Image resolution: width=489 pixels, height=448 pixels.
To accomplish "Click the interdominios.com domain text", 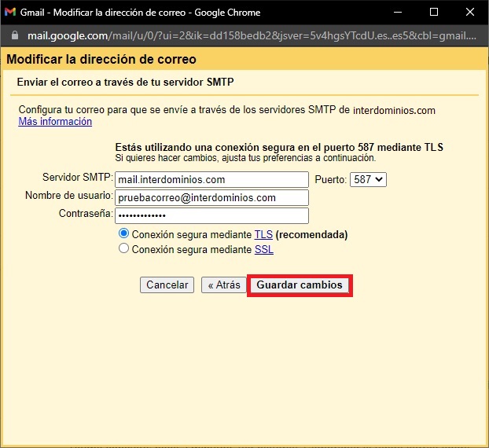I will [x=394, y=110].
